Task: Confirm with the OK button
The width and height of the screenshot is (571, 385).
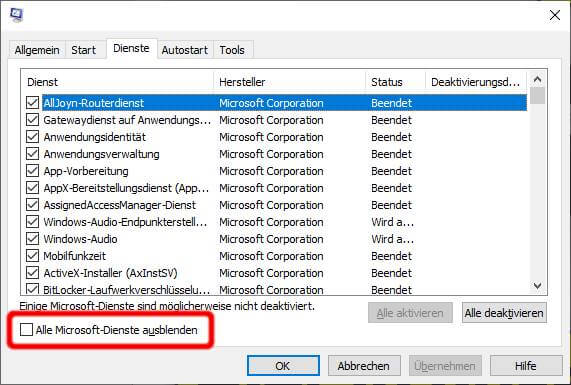Action: (x=283, y=366)
